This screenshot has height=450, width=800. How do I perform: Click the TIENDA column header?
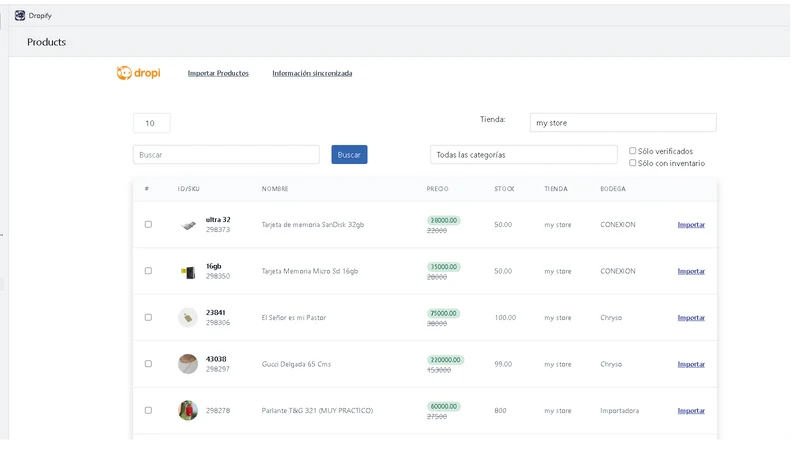coord(556,189)
